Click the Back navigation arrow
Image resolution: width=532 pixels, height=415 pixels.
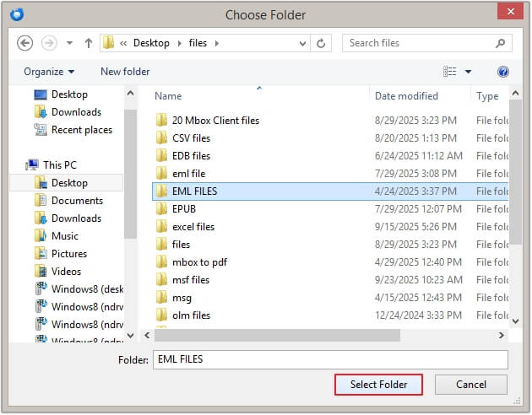[x=24, y=43]
